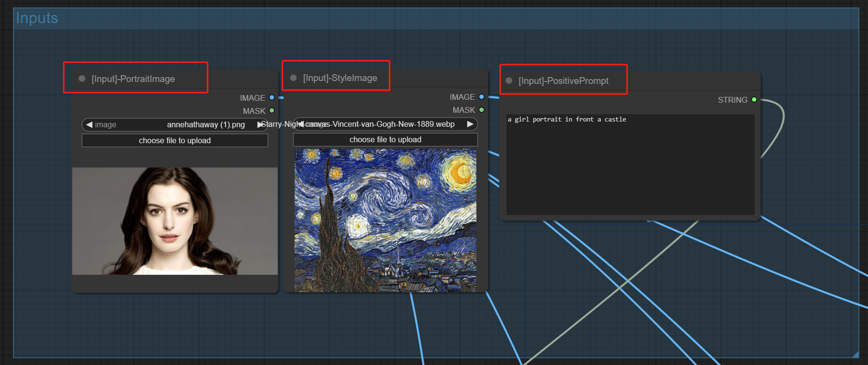The height and width of the screenshot is (365, 868).
Task: Click the STRING label on PositivePrompt node
Action: pyautogui.click(x=732, y=100)
